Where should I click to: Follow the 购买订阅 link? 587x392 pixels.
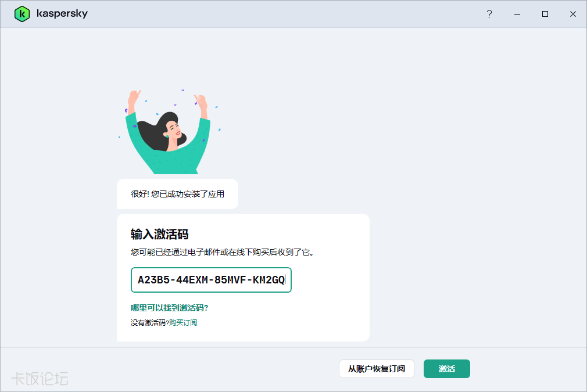(183, 322)
